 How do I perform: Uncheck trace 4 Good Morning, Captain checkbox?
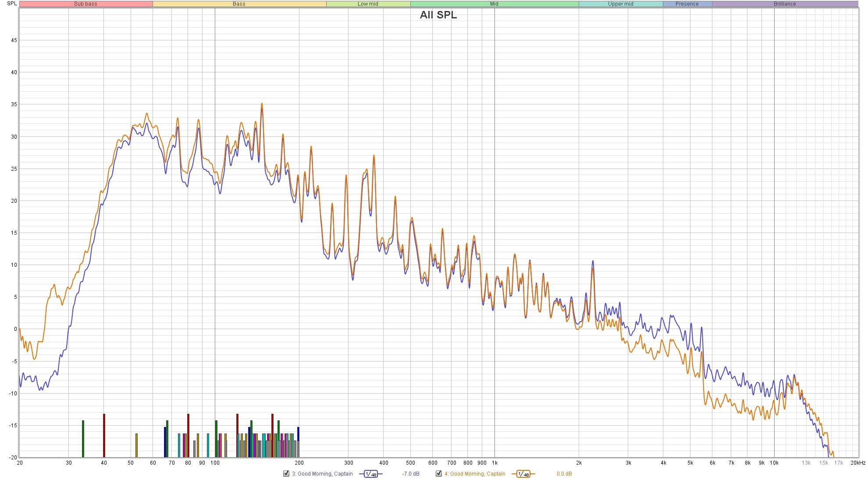(439, 473)
